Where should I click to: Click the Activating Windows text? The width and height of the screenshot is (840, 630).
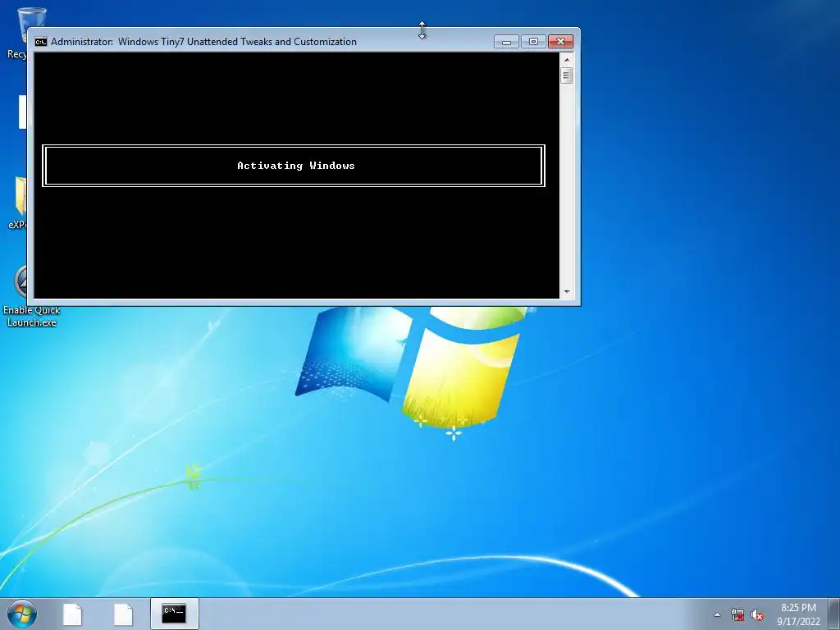point(295,166)
